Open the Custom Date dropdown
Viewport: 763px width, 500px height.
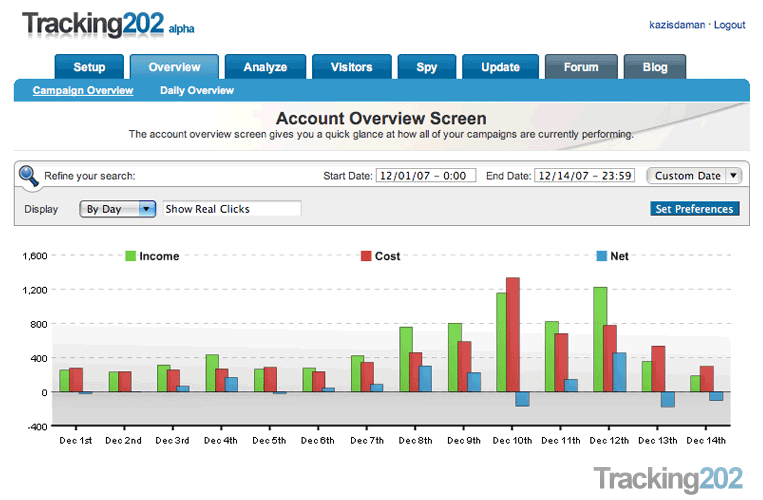coord(694,176)
